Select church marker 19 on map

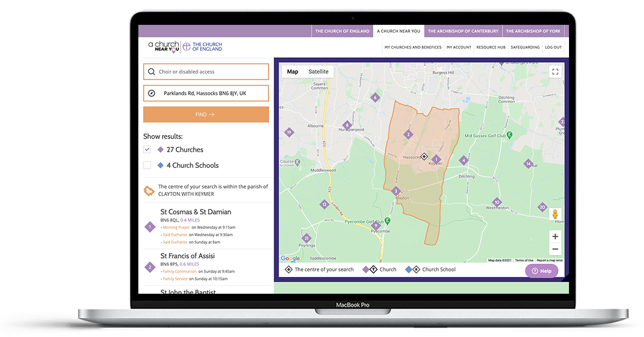(289, 132)
